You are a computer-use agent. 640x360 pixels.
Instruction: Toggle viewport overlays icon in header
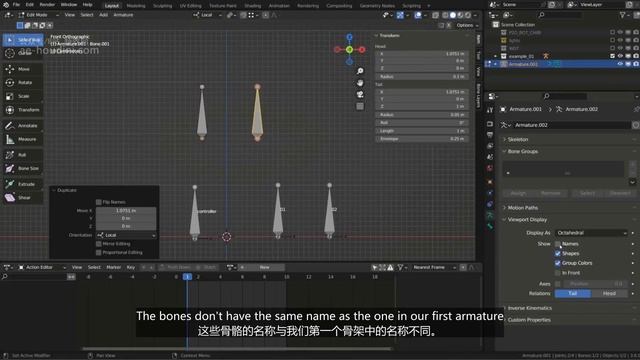pyautogui.click(x=418, y=15)
